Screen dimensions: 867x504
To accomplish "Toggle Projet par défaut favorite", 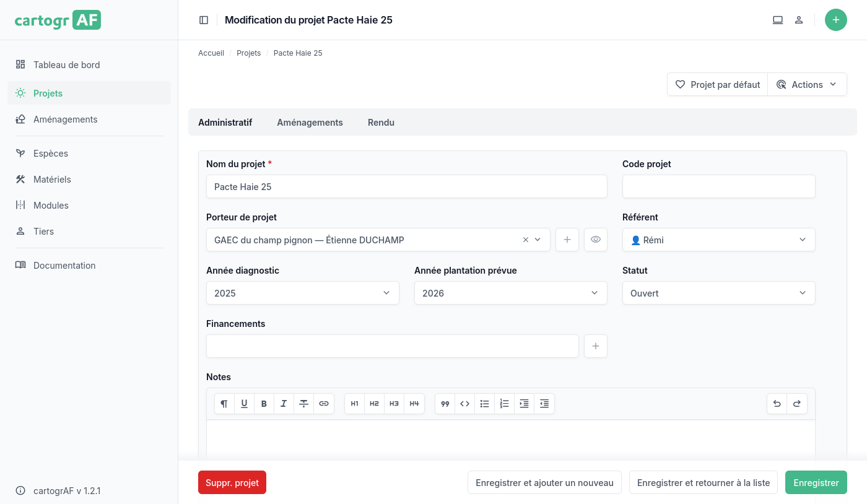I will coord(717,85).
